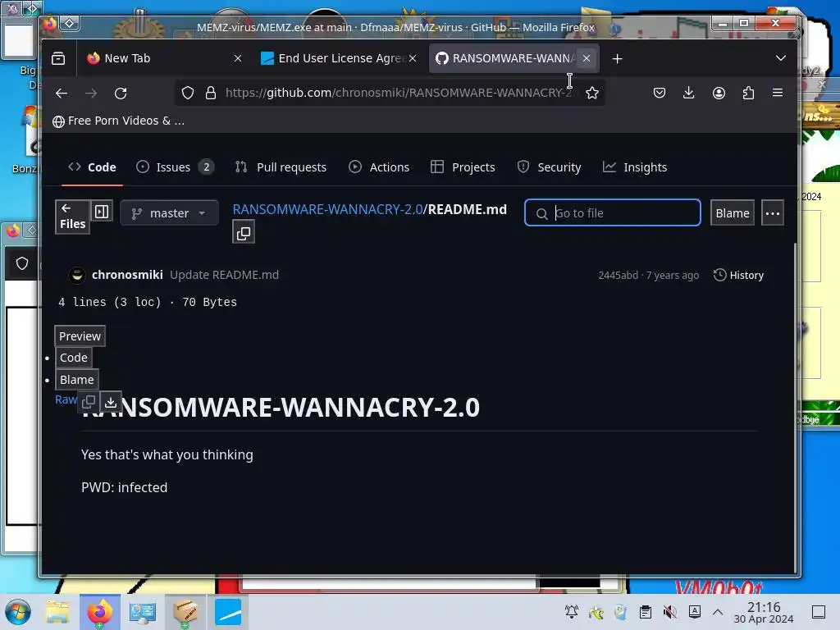
Task: Open a new tab with plus button
Action: [617, 58]
